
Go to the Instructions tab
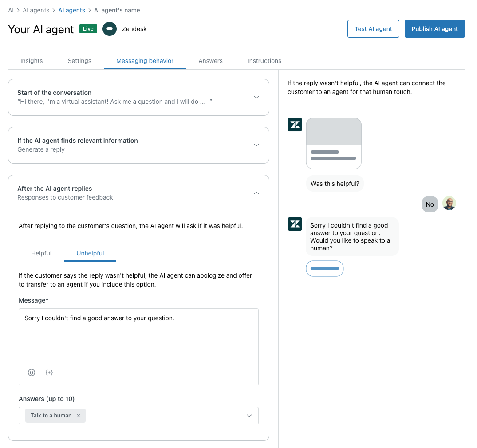coord(264,61)
